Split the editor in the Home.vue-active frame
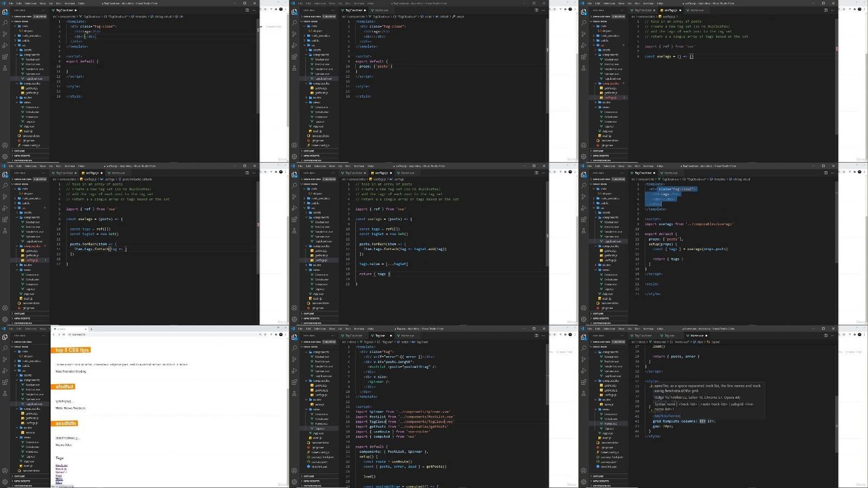 click(826, 335)
